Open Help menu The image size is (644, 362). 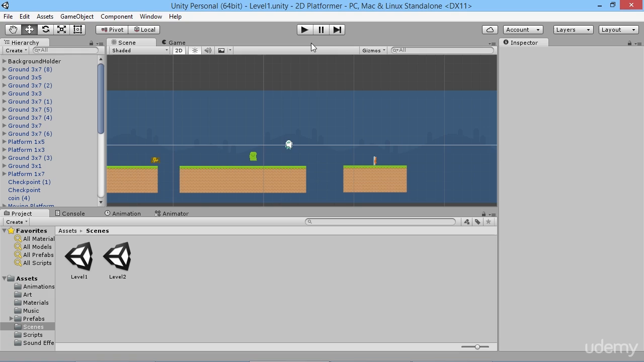(175, 17)
